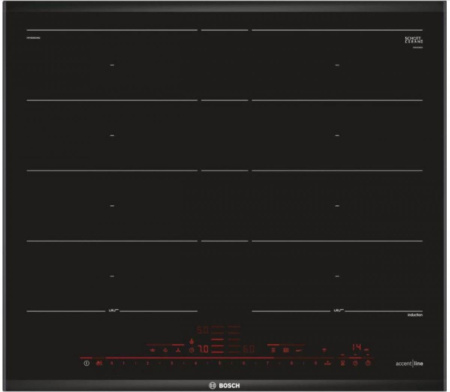Tap the Wi-Fi connectivity icon
This screenshot has height=392, width=450.
pyautogui.click(x=324, y=350)
